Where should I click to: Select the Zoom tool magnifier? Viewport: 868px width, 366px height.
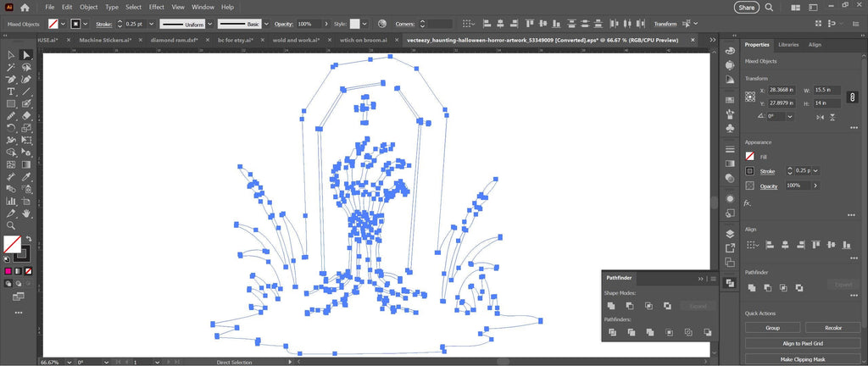(10, 225)
